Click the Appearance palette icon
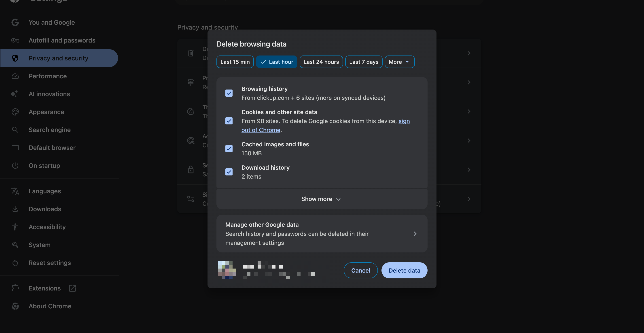The height and width of the screenshot is (333, 644). click(15, 112)
